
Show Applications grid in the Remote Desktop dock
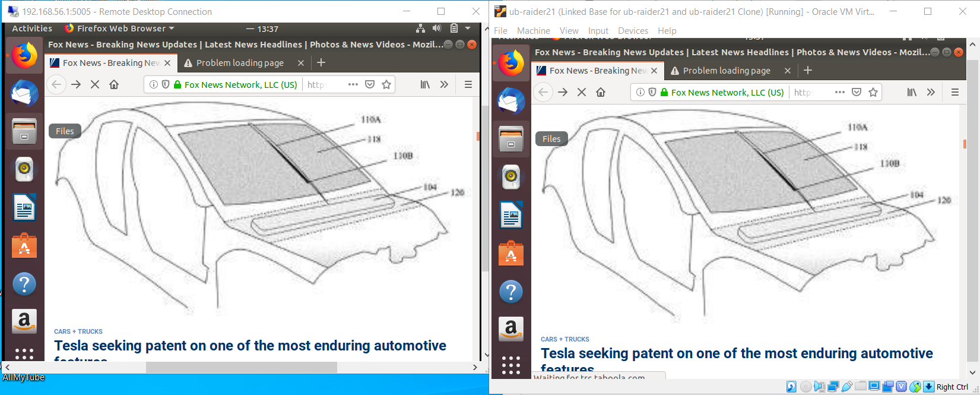tap(24, 354)
